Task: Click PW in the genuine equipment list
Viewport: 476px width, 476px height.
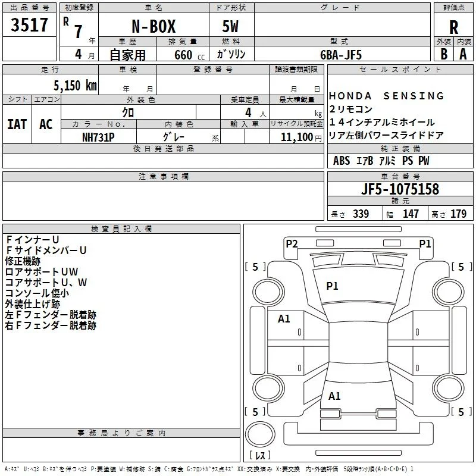Action: coord(424,161)
